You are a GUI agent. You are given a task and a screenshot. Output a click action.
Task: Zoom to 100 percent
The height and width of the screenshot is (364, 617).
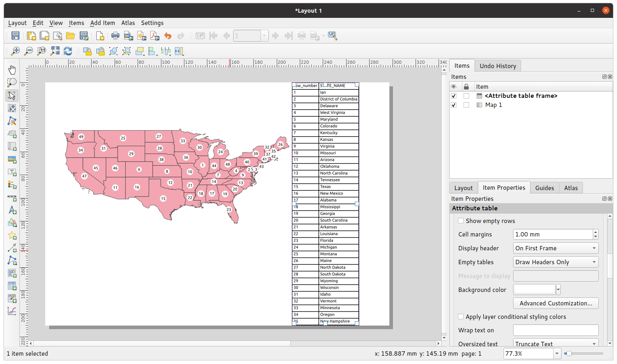42,51
